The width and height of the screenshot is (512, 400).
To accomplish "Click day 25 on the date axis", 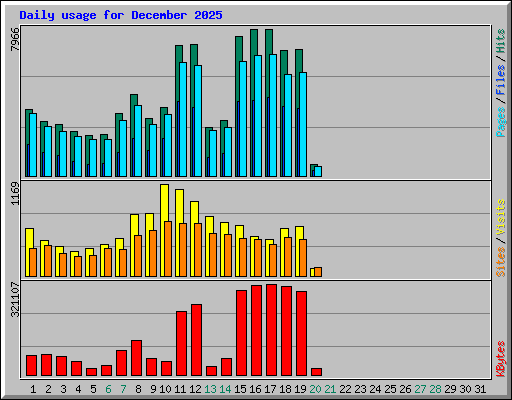I will point(390,389).
